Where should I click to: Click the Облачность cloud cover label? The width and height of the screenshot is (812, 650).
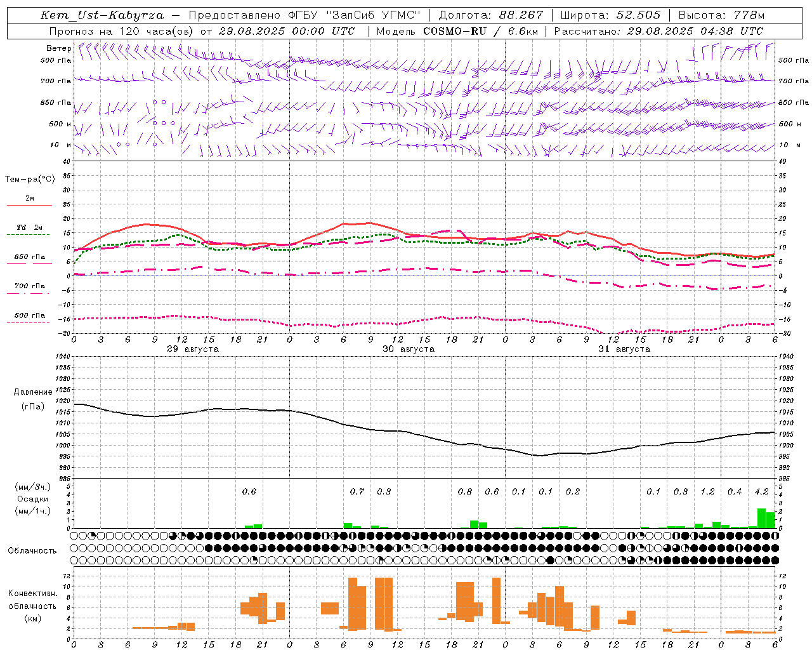32,551
